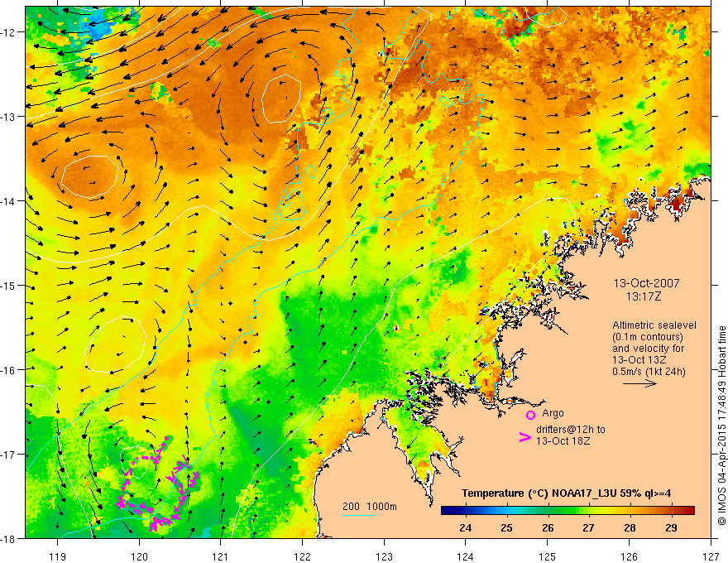Click the 'drifters@12h to' legend label
Image resolution: width=728 pixels, height=563 pixels.
click(x=571, y=429)
